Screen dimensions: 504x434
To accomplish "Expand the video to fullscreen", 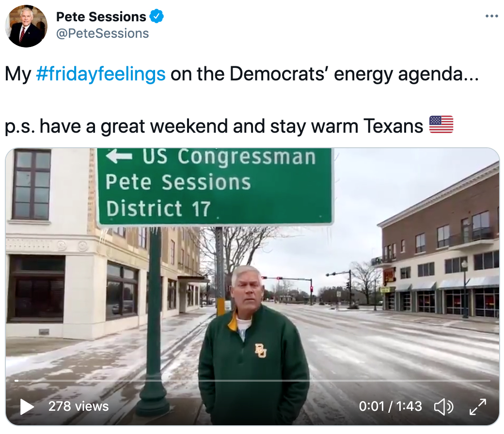I will [x=478, y=407].
